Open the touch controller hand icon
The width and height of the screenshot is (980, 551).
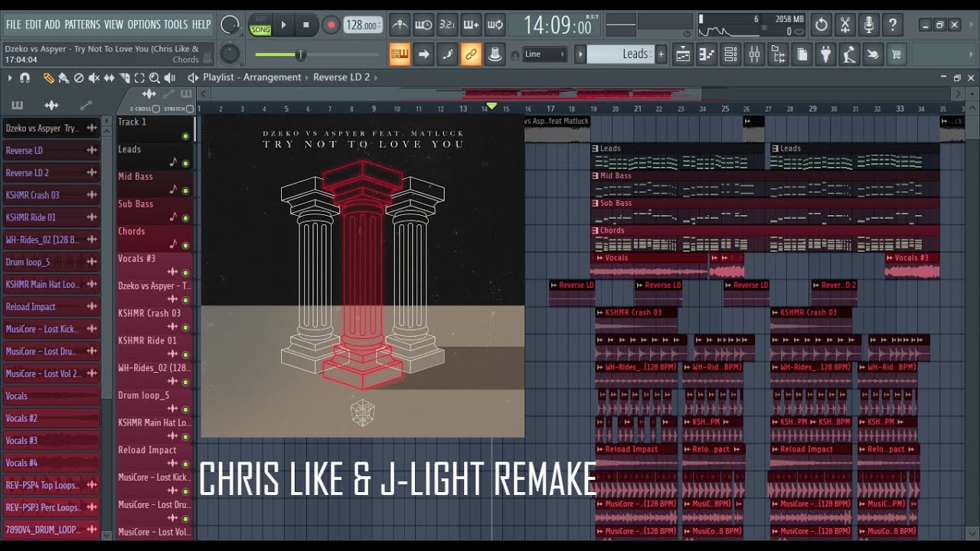tap(873, 54)
